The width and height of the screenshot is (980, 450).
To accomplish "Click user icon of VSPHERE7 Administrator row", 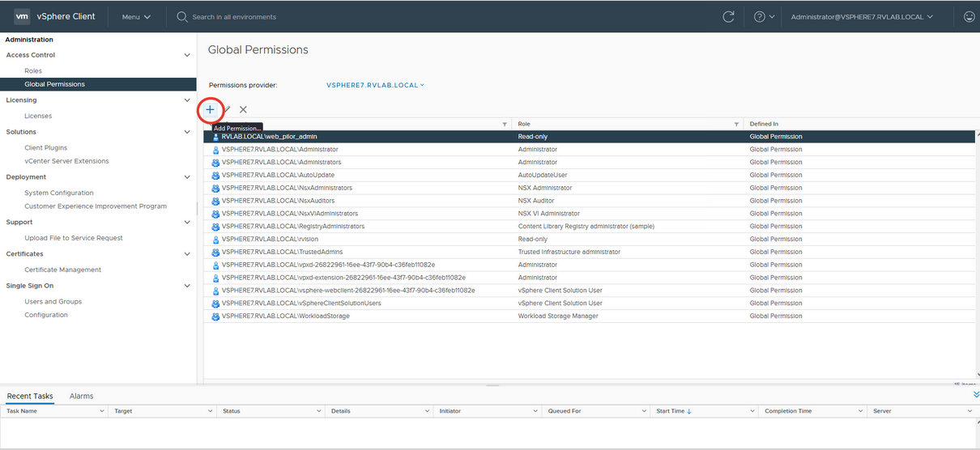I will coord(215,150).
